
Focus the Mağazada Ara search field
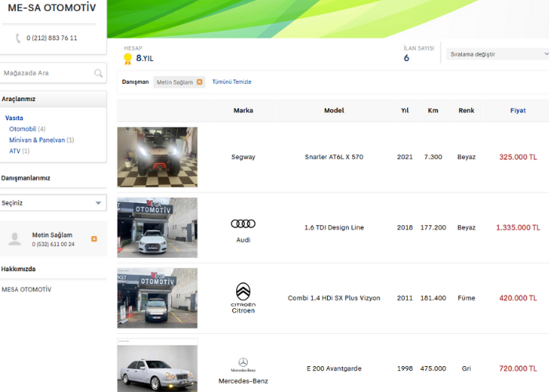45,73
